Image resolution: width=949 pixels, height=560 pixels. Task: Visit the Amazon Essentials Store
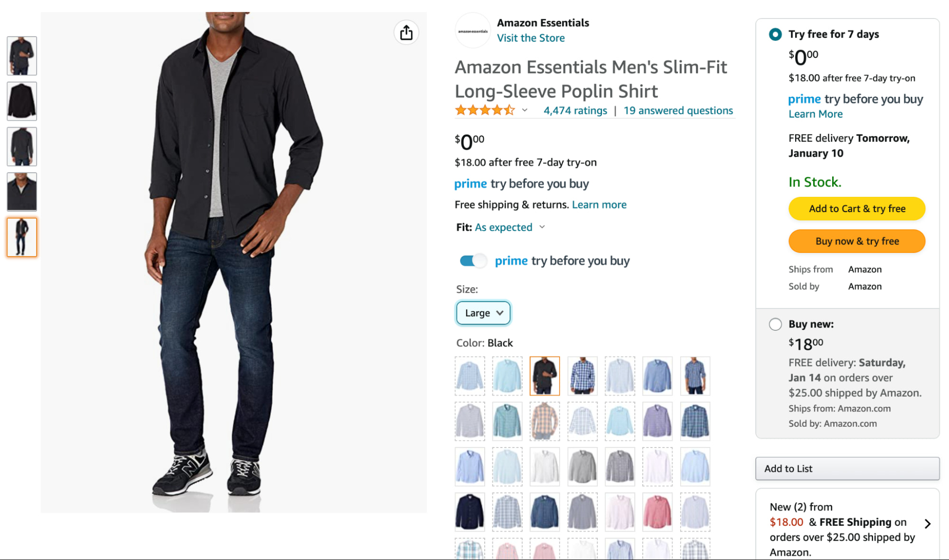click(x=531, y=38)
